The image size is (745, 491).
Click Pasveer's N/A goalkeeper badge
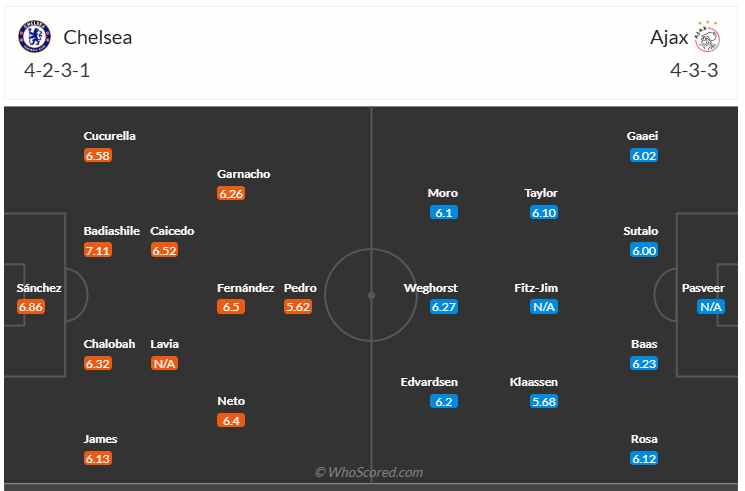(x=711, y=308)
